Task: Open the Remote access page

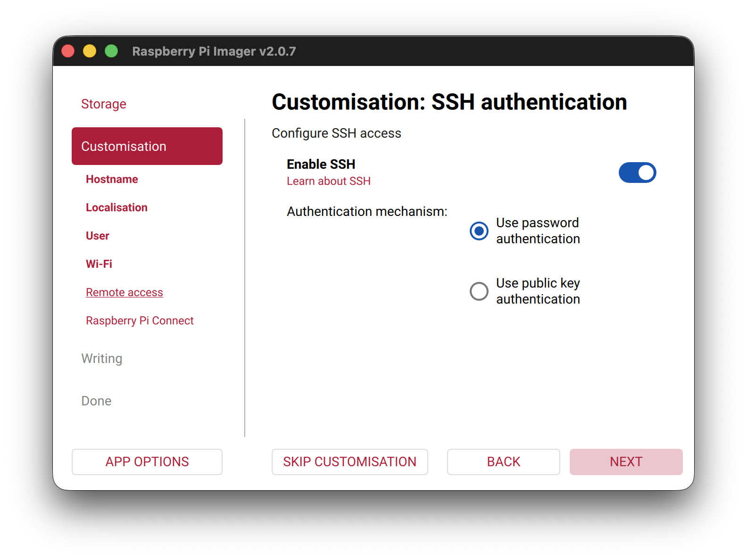Action: [x=124, y=292]
